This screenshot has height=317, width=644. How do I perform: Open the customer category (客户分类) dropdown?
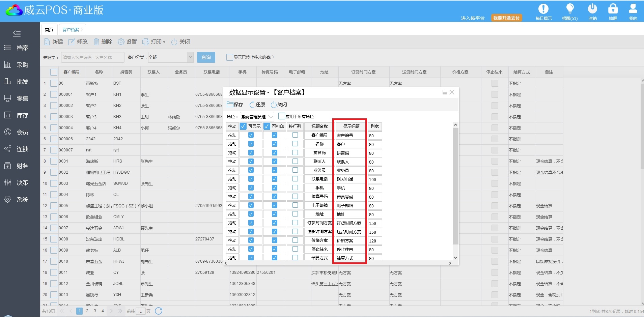[190, 57]
